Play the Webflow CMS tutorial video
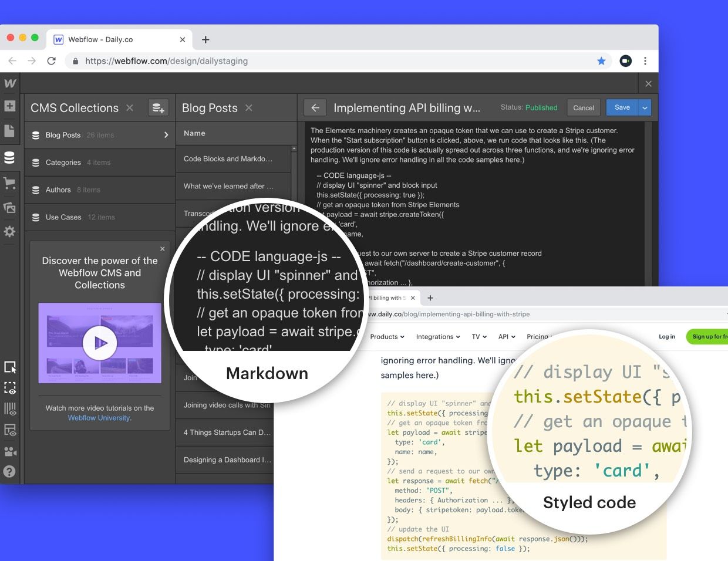 (x=100, y=343)
